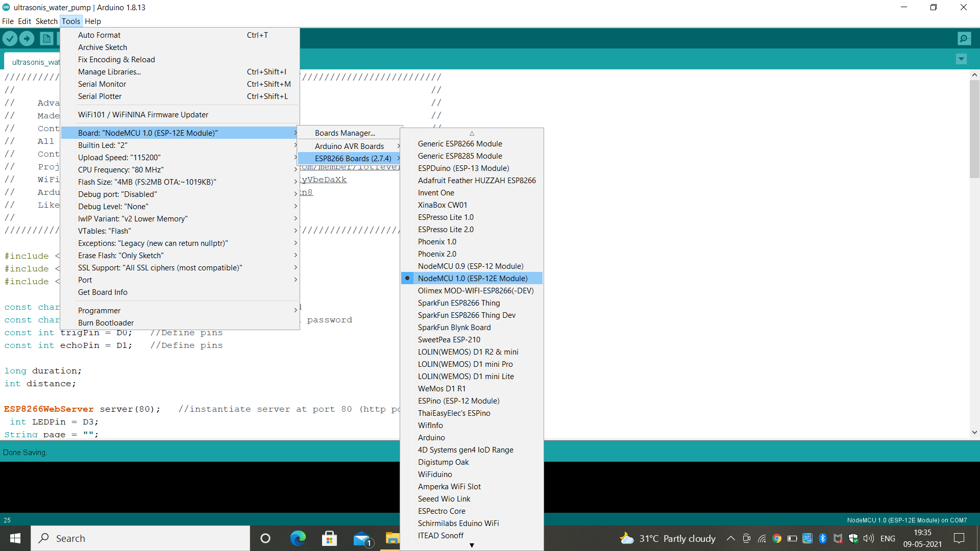Image resolution: width=980 pixels, height=551 pixels.
Task: Open Boards Manager...
Action: pos(350,133)
